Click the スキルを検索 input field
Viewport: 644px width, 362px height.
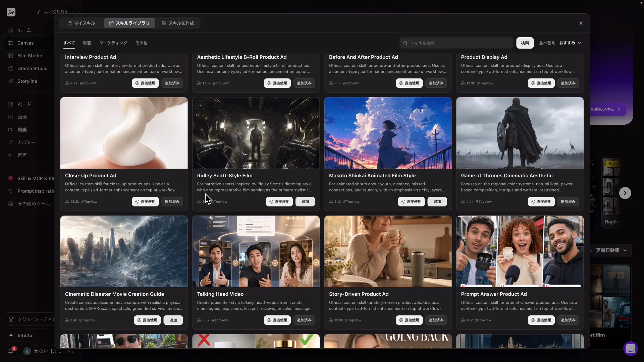pos(457,43)
